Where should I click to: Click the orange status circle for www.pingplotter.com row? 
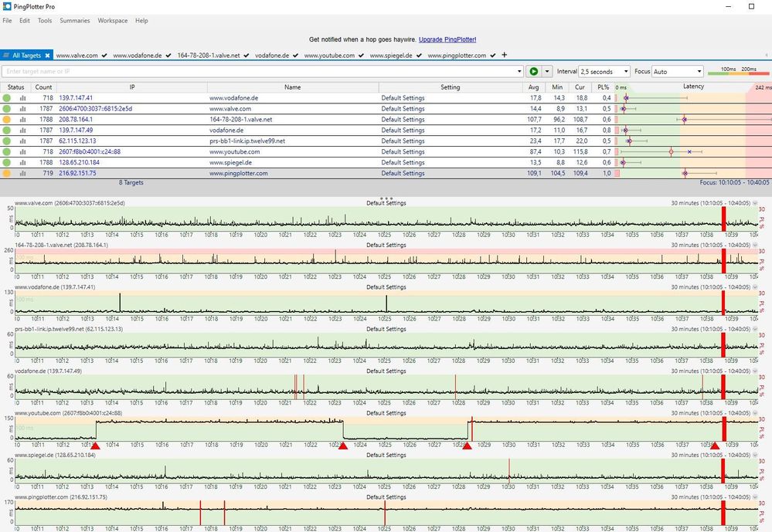(x=7, y=174)
